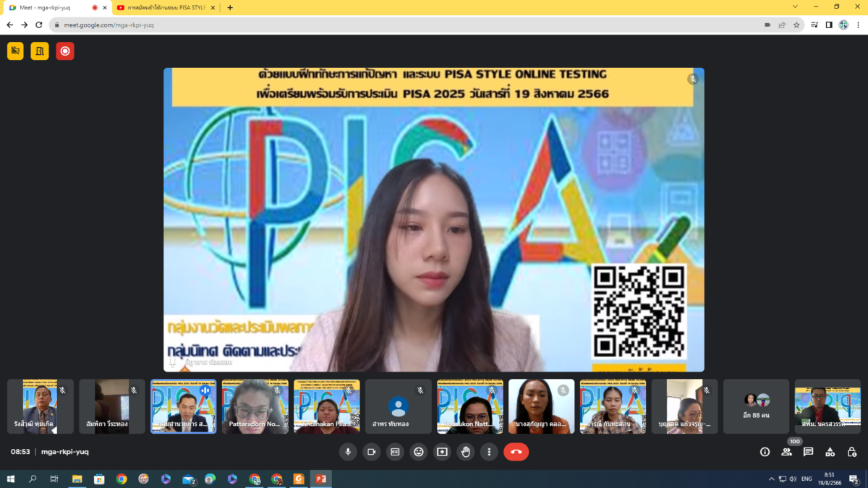The width and height of the screenshot is (868, 488).
Task: Open Mail app with badge 2
Action: click(188, 479)
